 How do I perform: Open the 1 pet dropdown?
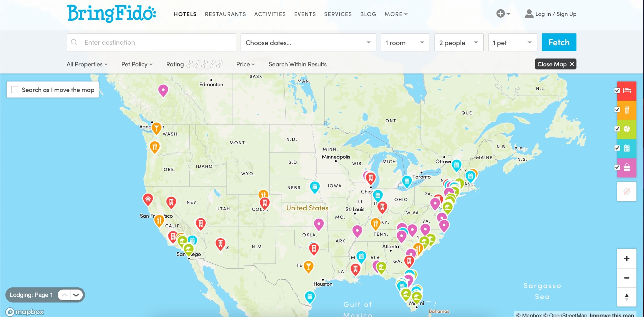[x=513, y=42]
